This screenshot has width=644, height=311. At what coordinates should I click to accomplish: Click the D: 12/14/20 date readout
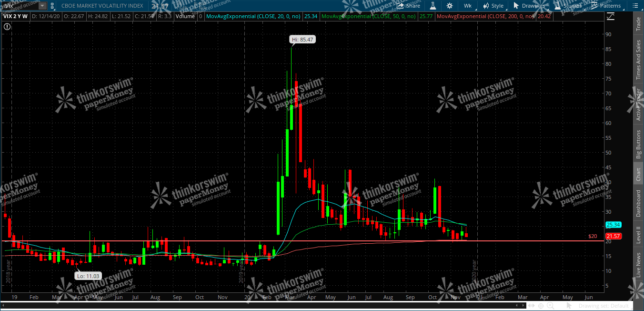[x=47, y=16]
